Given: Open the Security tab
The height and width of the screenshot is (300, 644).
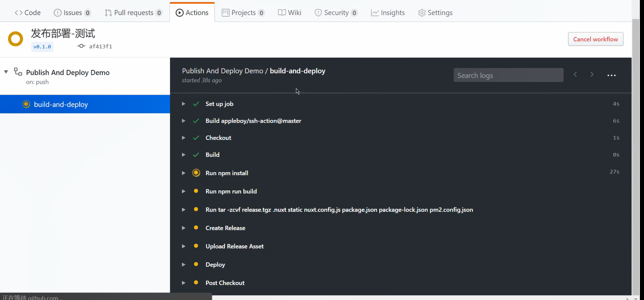Looking at the screenshot, I should (336, 13).
